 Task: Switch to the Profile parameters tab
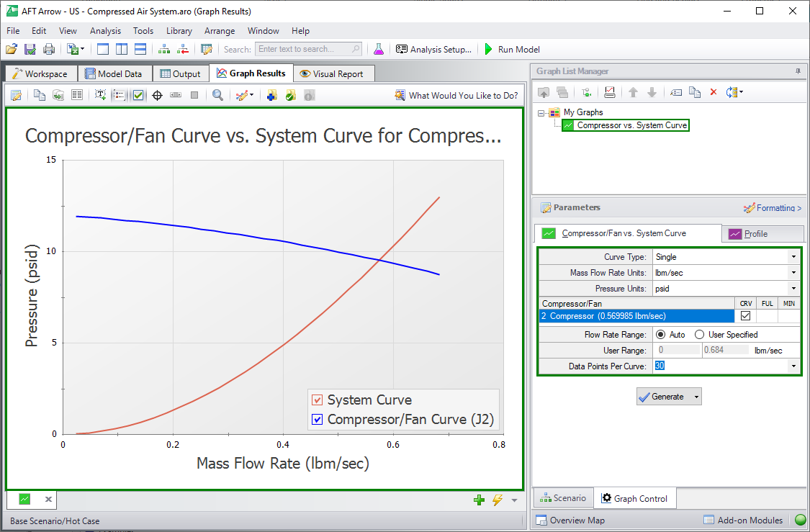pyautogui.click(x=762, y=234)
